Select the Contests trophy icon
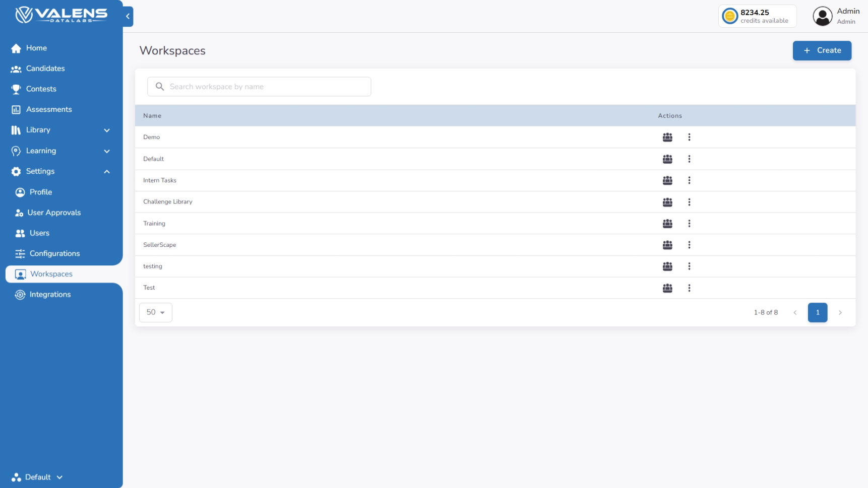The height and width of the screenshot is (488, 868). point(17,89)
